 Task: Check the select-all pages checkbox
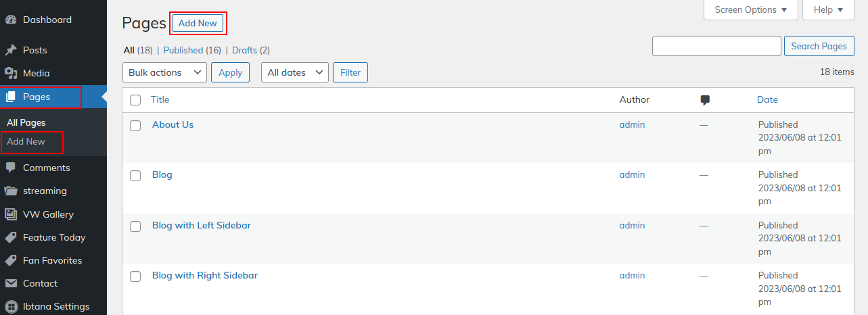point(135,100)
